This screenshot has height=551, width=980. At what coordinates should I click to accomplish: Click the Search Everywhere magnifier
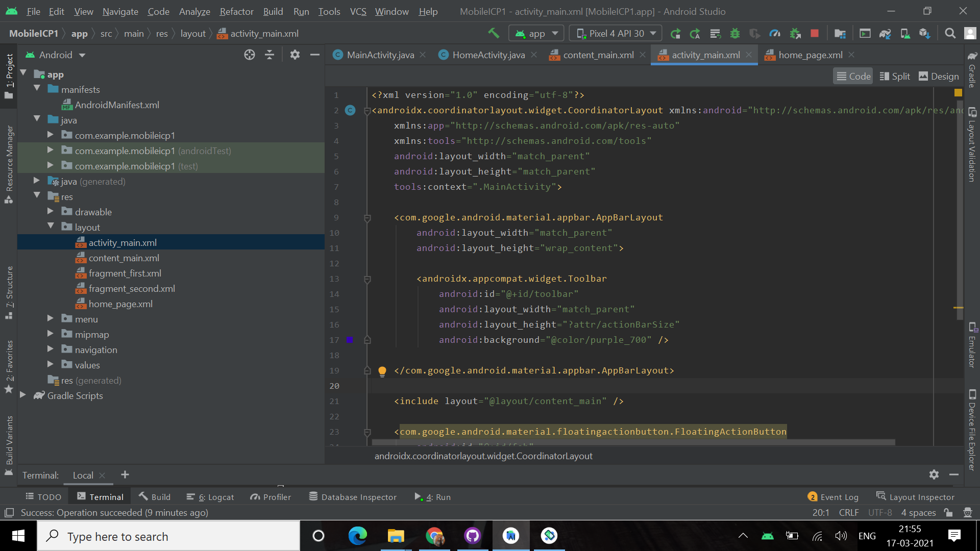[x=950, y=33]
